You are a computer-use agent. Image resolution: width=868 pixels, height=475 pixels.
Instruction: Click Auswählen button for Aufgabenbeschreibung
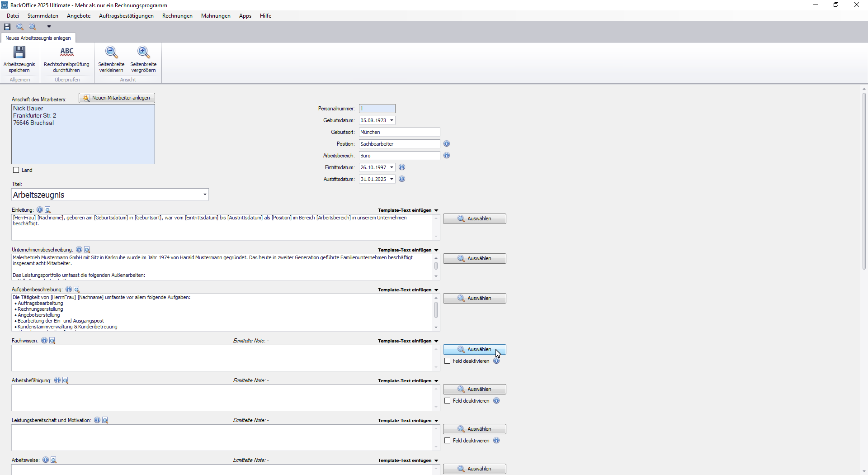(x=474, y=299)
